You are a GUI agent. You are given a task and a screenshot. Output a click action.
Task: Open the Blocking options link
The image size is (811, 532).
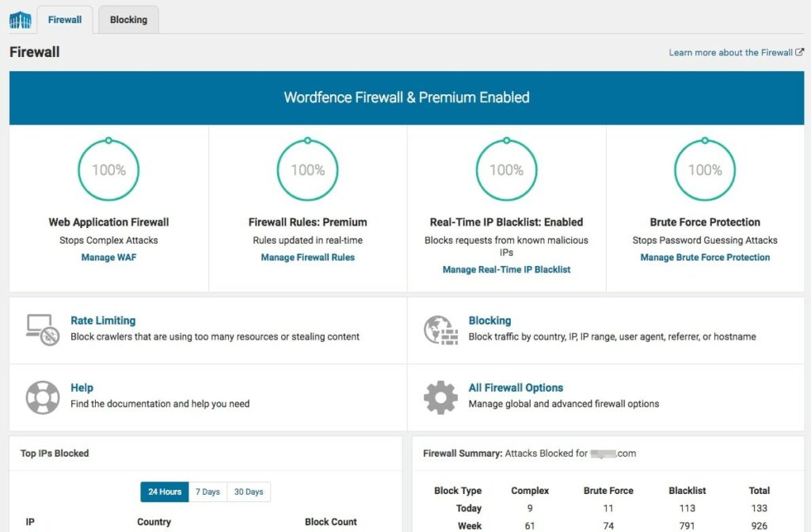489,320
